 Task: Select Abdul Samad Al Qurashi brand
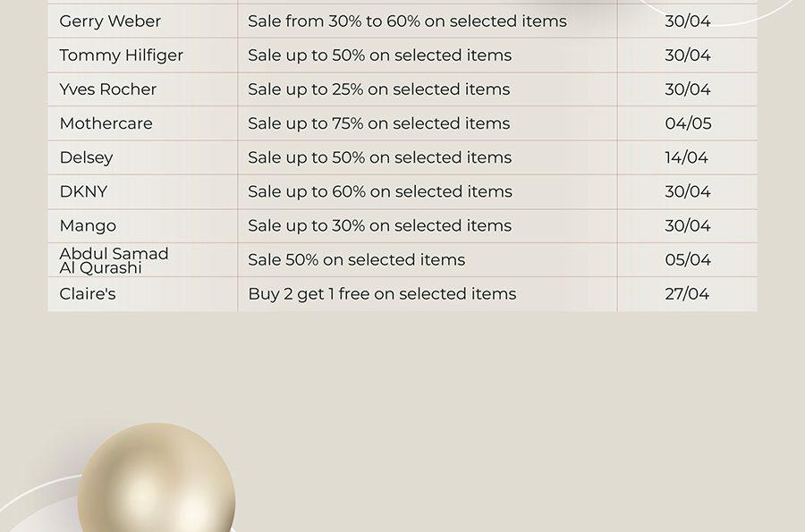[114, 260]
